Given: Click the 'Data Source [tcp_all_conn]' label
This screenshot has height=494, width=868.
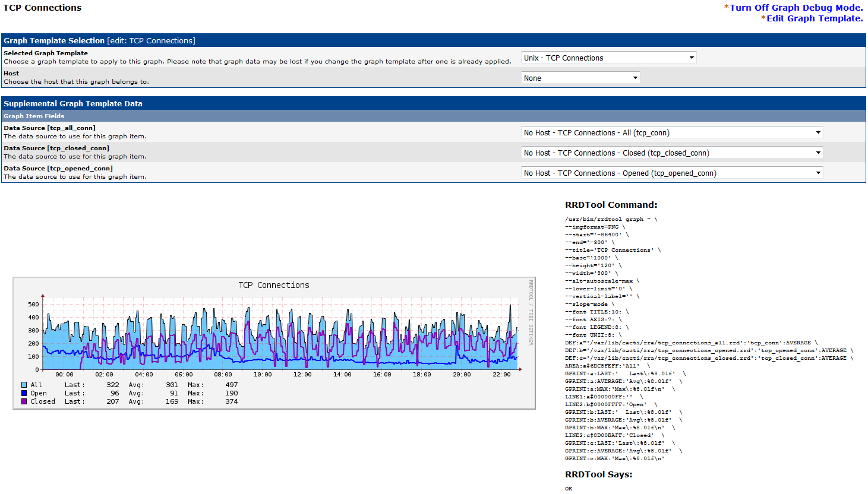Looking at the screenshot, I should click(x=49, y=128).
